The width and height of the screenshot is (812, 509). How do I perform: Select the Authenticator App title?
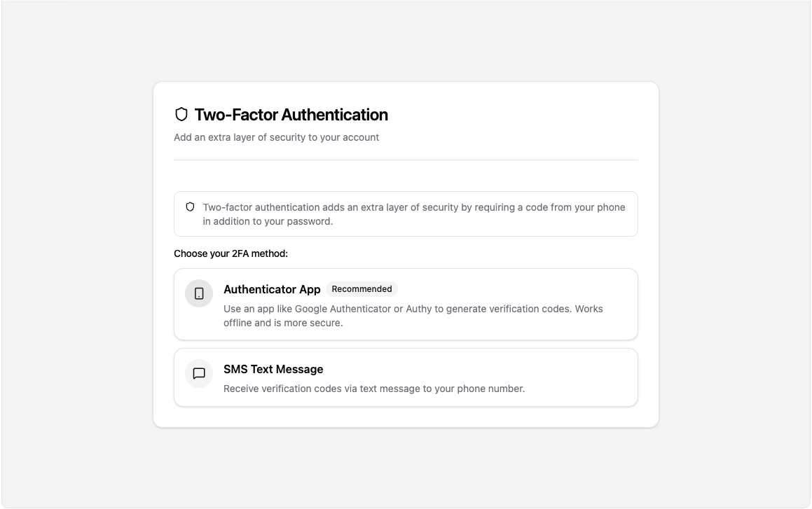(x=272, y=289)
